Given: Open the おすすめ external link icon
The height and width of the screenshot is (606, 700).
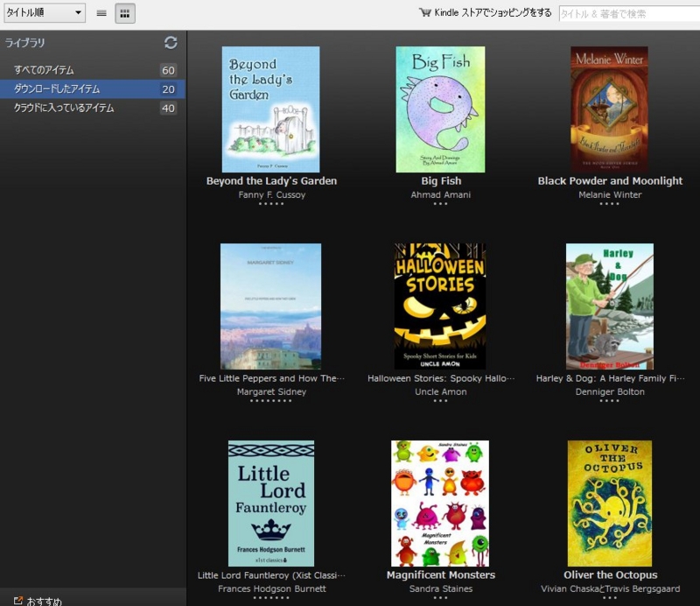Looking at the screenshot, I should [17, 601].
